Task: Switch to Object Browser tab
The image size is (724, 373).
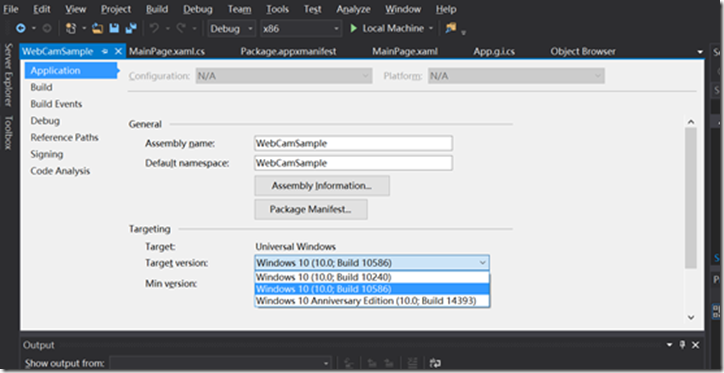Action: point(583,52)
